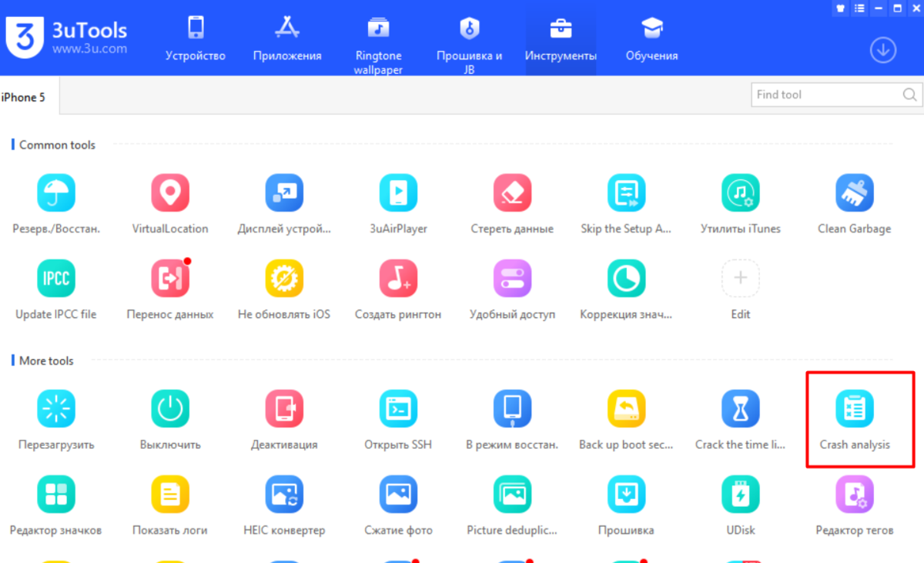Open Update IPCC file tool
This screenshot has width=924, height=563.
pos(56,279)
